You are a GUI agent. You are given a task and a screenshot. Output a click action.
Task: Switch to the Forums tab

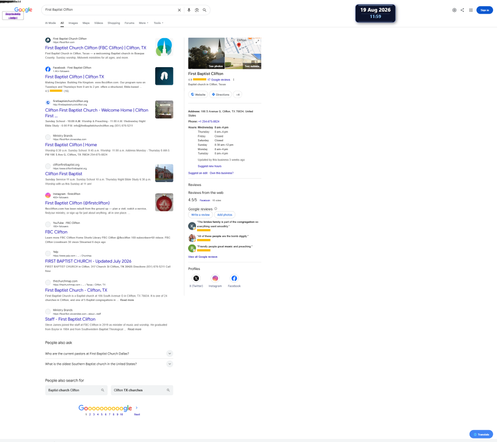[129, 23]
